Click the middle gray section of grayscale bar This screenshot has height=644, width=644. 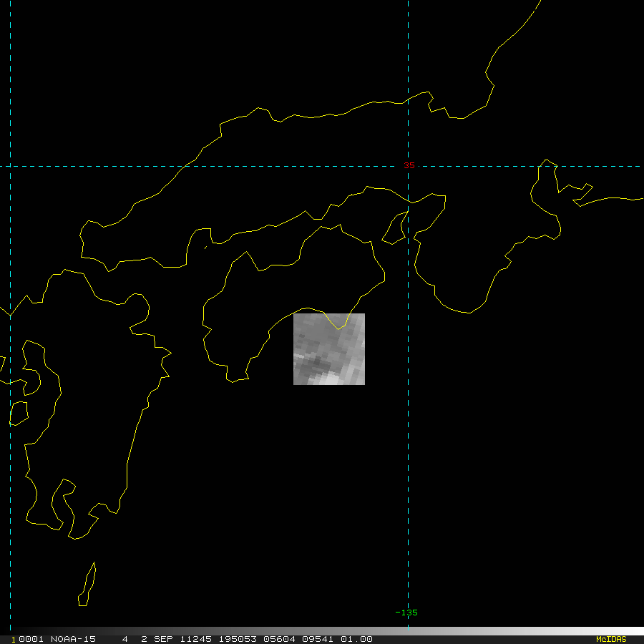[322, 631]
